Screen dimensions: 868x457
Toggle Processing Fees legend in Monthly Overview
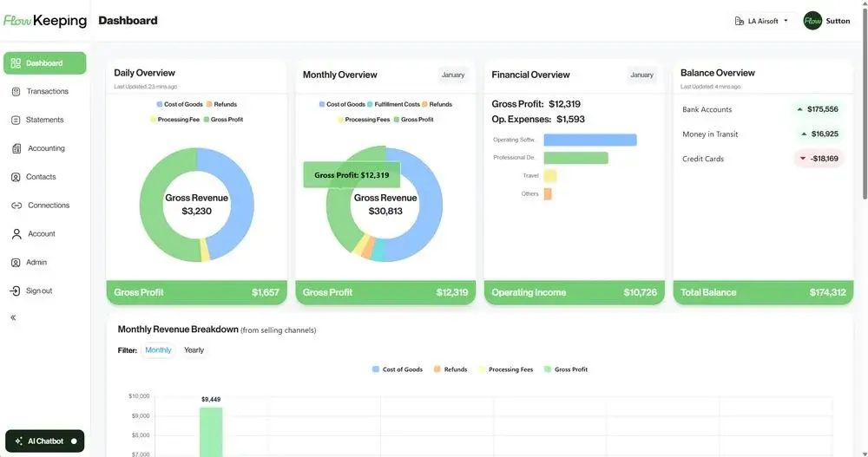[x=364, y=120]
